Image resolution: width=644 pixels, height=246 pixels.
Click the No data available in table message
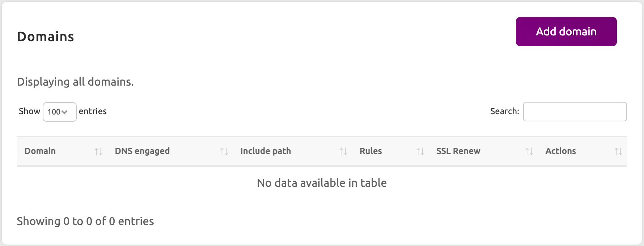click(x=321, y=183)
